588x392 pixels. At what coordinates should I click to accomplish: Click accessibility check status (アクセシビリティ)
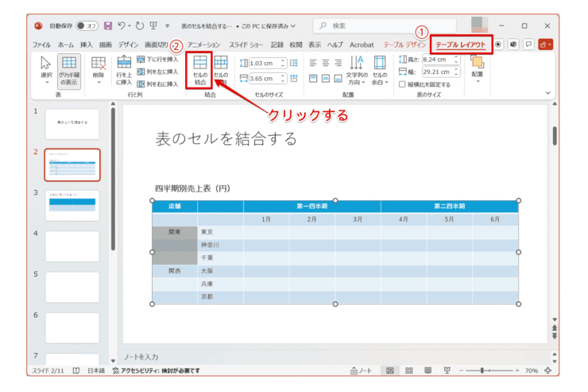157,371
